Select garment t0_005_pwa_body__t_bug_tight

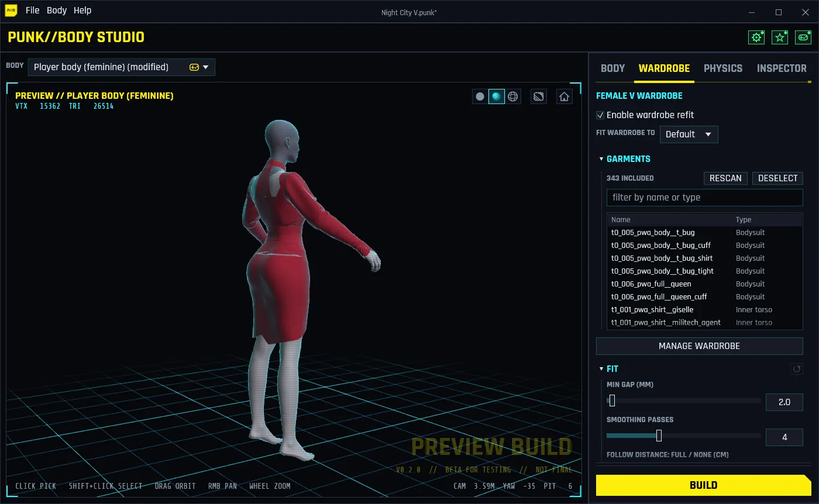pos(704,271)
